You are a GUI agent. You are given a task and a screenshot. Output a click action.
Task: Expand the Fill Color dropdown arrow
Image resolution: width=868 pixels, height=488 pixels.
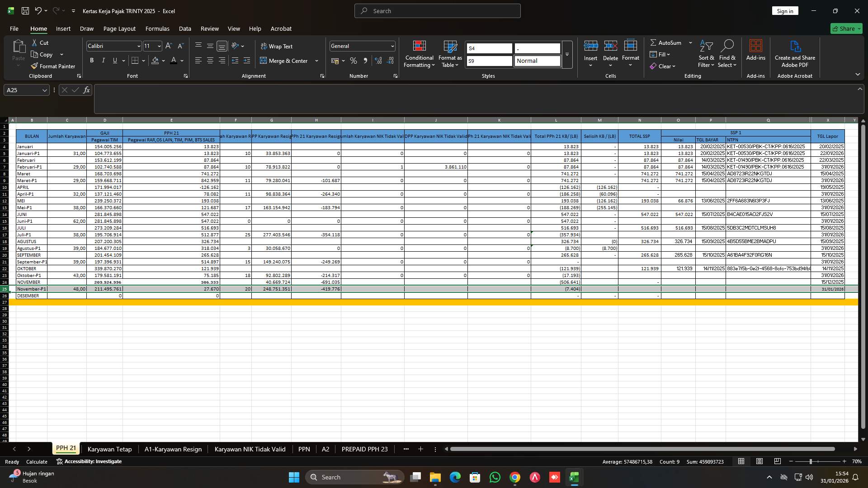[164, 60]
